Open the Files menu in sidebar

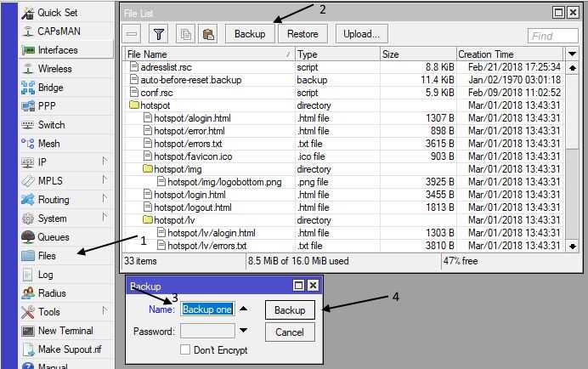(x=47, y=256)
